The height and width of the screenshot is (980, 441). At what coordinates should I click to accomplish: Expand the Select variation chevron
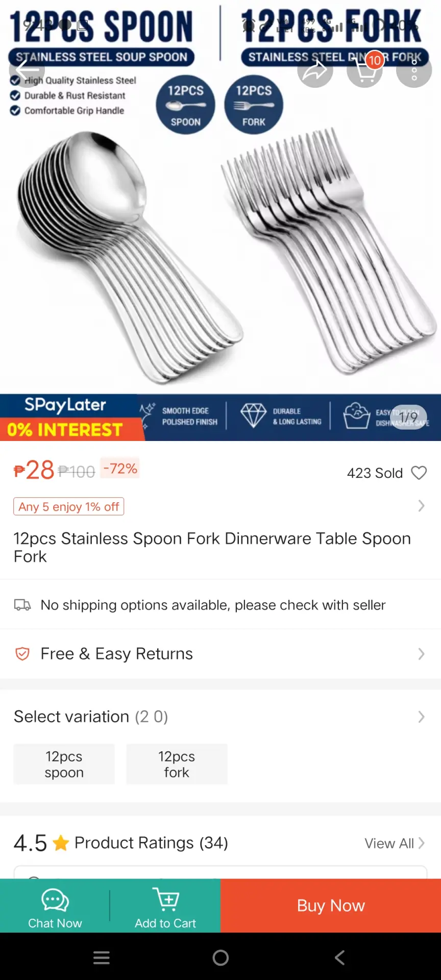(x=421, y=717)
